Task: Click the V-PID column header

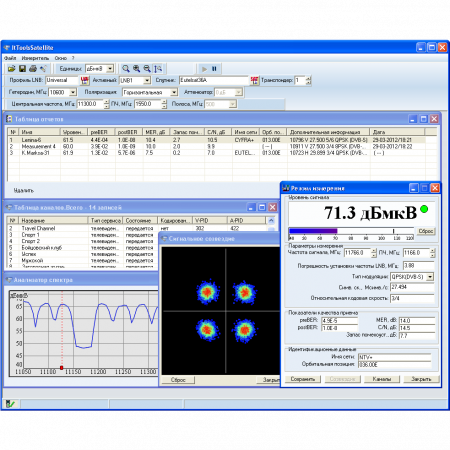Action: click(209, 220)
